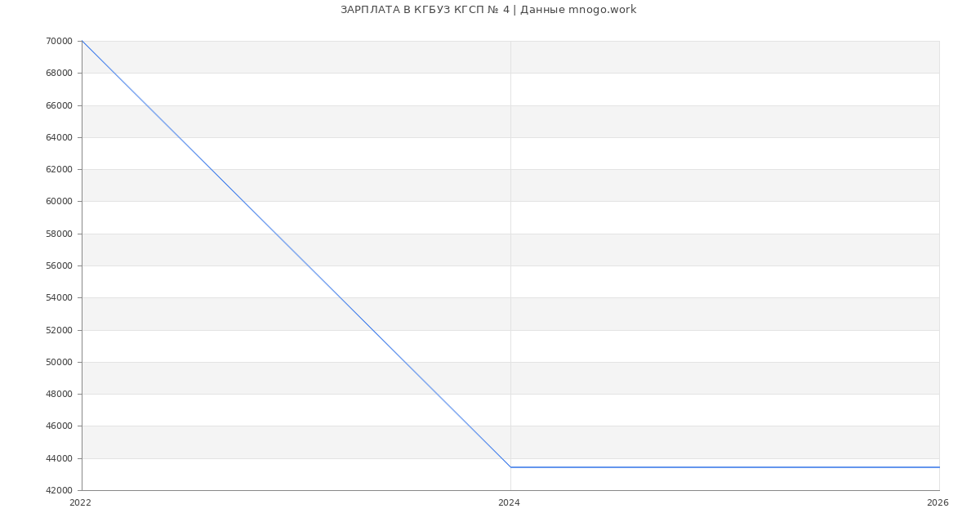Click the 48000 y-axis label
The image size is (980, 531).
[60, 394]
